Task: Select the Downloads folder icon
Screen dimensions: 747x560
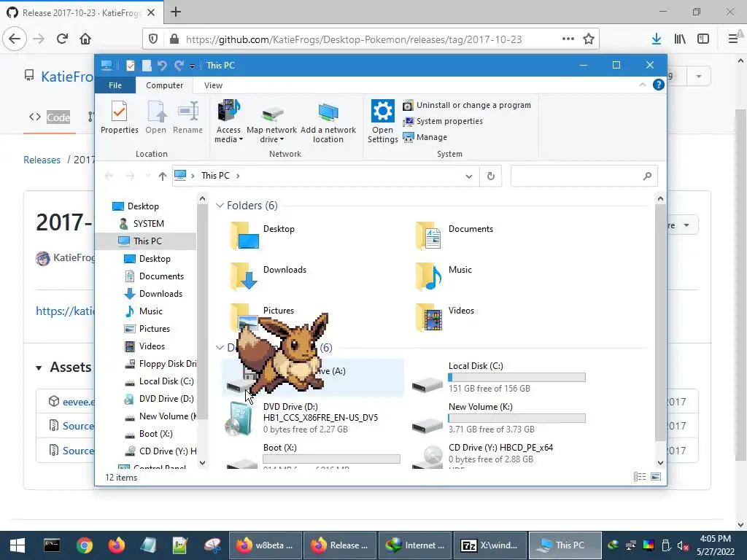Action: tap(244, 276)
